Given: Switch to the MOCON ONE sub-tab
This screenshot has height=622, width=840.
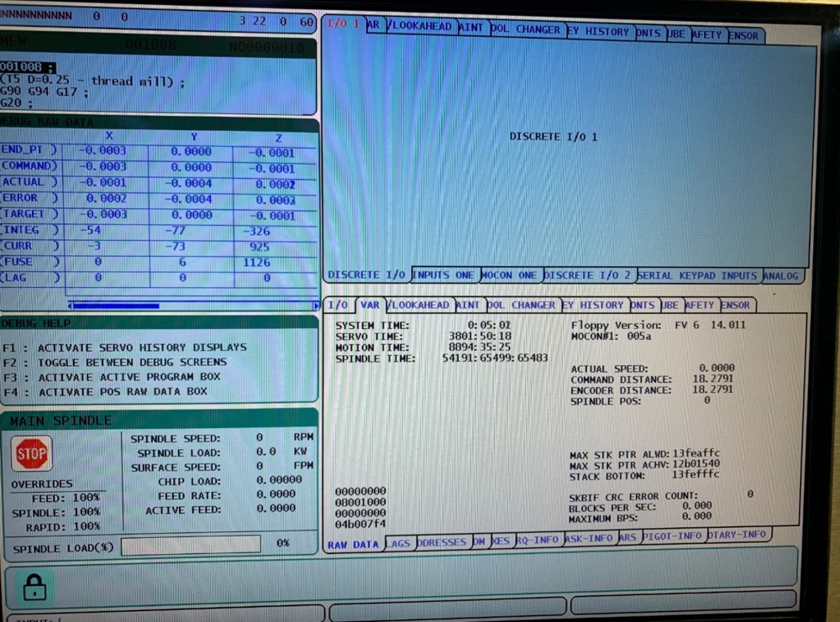Looking at the screenshot, I should pos(509,275).
